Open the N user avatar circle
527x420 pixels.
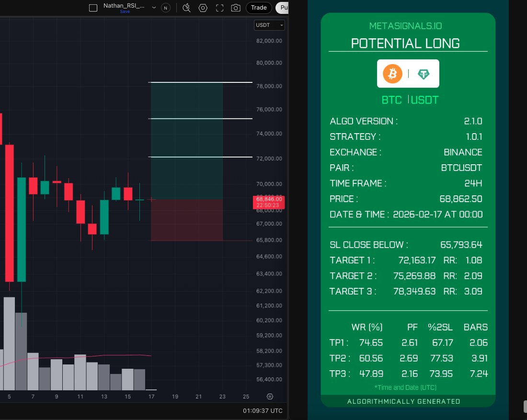point(166,8)
